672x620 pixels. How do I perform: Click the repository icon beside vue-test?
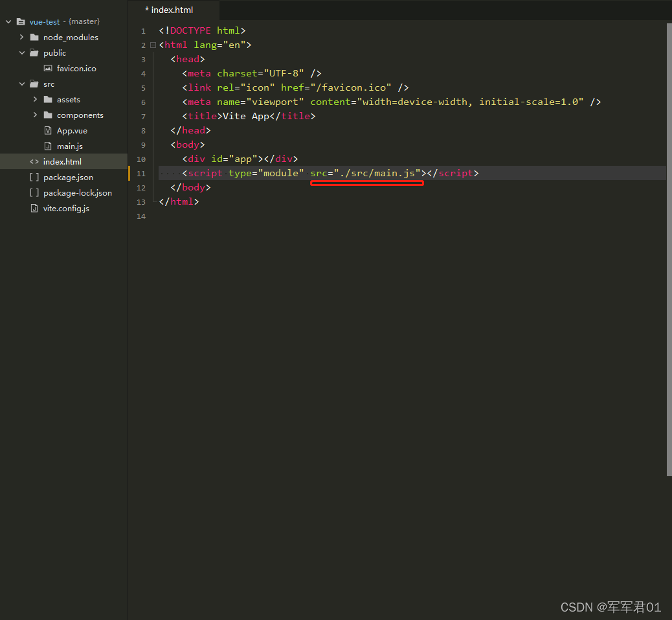20,21
